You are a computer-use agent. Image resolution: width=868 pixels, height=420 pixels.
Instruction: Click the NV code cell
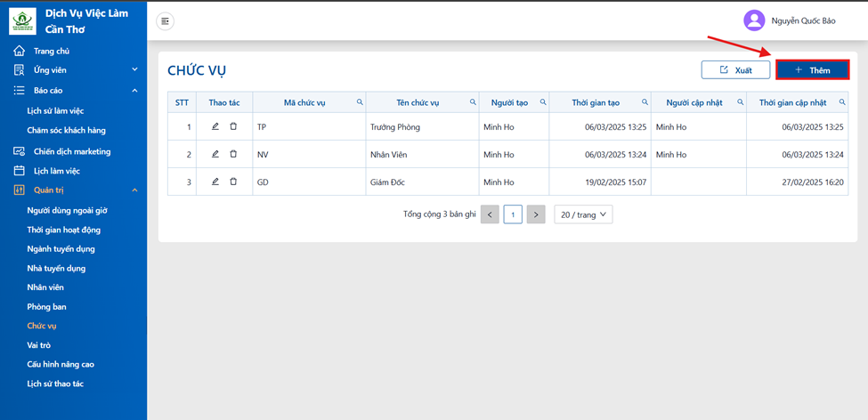click(309, 155)
